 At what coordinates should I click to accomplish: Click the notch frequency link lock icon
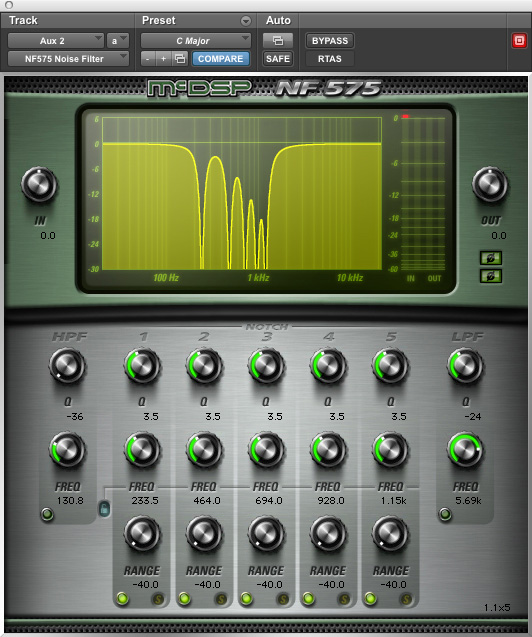click(104, 508)
